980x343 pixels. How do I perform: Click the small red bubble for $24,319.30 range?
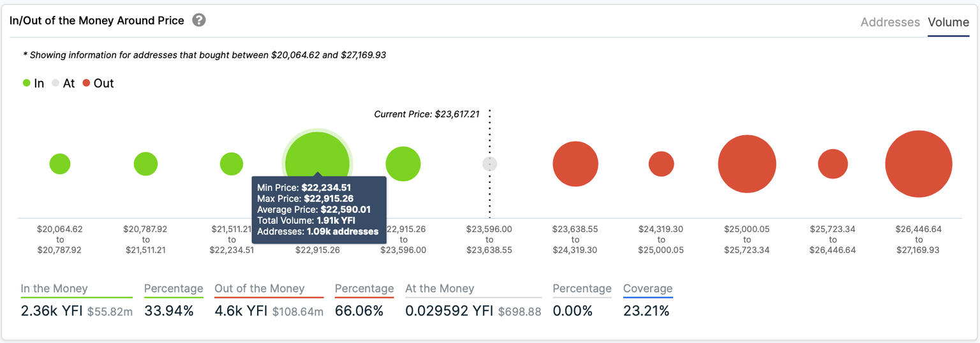point(661,164)
